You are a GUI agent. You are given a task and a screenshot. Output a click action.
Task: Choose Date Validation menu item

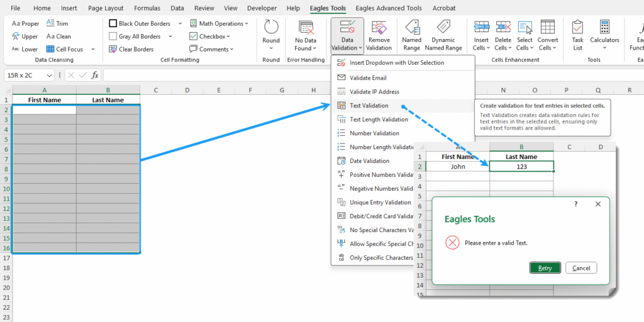tap(373, 160)
